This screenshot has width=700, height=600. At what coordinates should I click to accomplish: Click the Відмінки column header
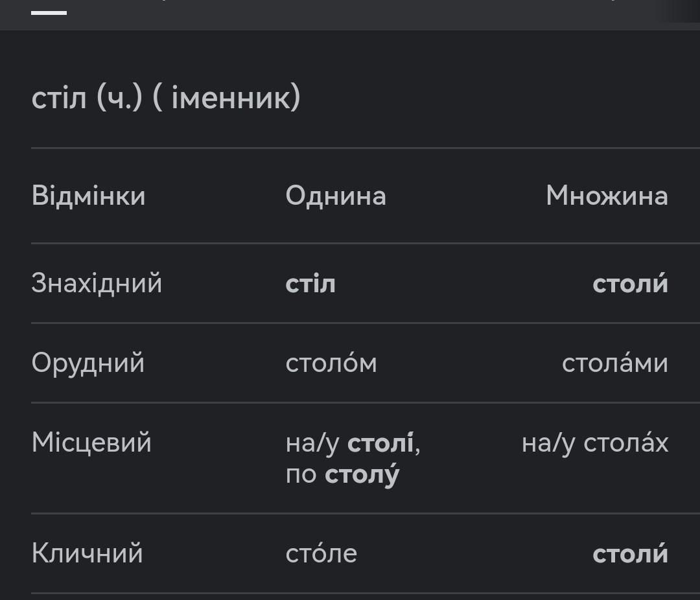click(88, 196)
